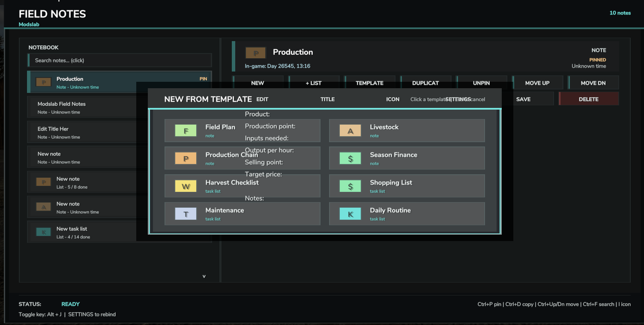Choose the Season Finance template title
The width and height of the screenshot is (644, 325).
click(x=393, y=155)
